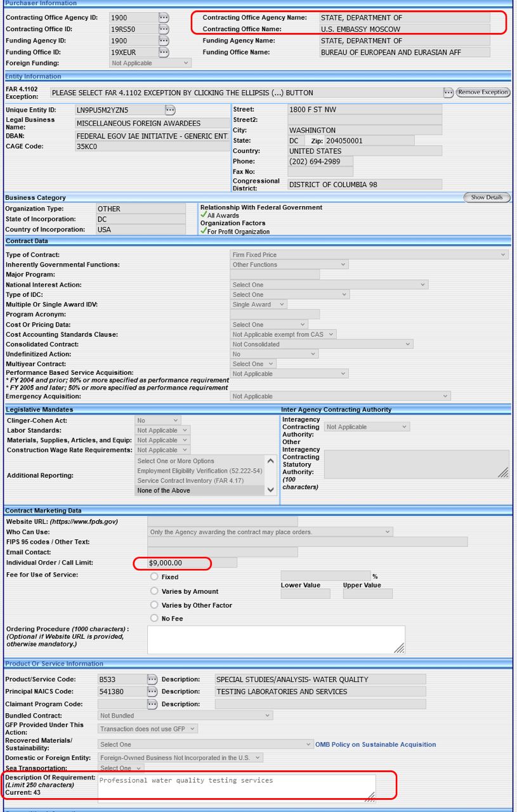Click Show Details in Business Category
The width and height of the screenshot is (517, 812).
click(x=487, y=197)
